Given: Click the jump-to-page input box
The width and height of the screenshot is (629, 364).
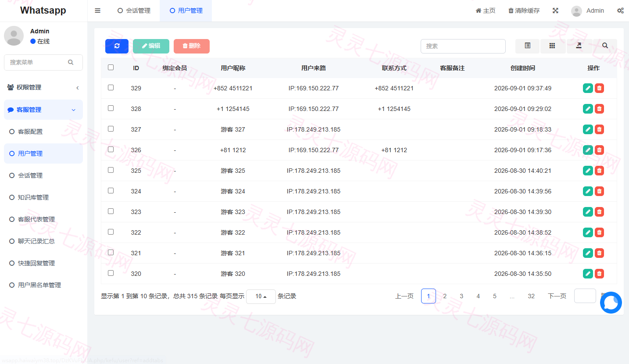Looking at the screenshot, I should (585, 296).
